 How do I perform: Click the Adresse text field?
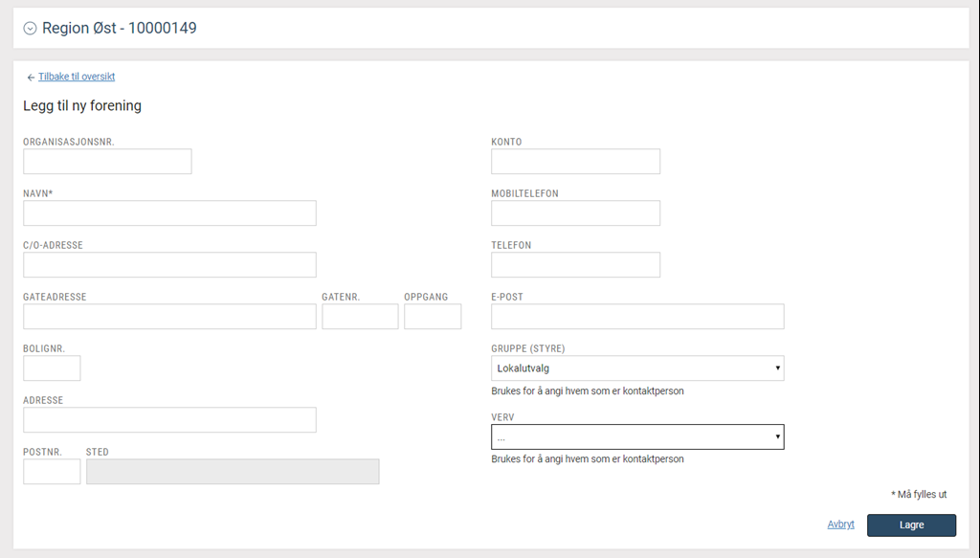[x=169, y=420]
